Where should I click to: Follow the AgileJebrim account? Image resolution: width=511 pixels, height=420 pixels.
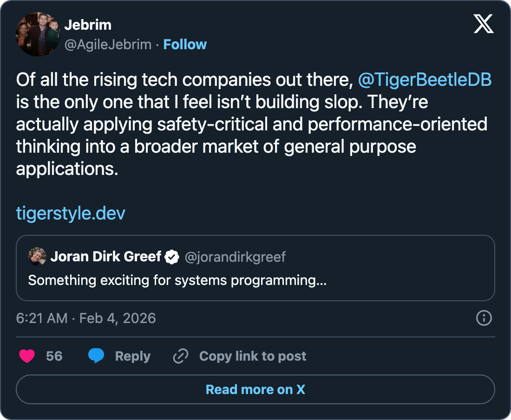click(x=185, y=45)
